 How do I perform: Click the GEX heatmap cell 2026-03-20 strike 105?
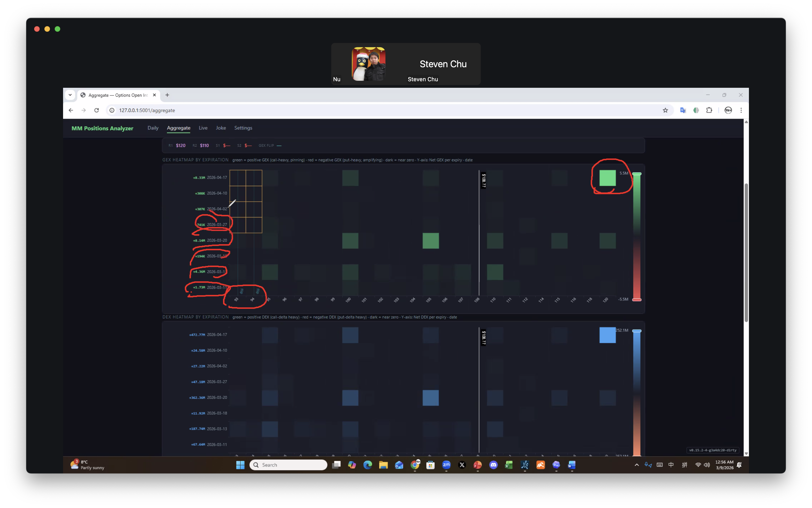tap(431, 240)
